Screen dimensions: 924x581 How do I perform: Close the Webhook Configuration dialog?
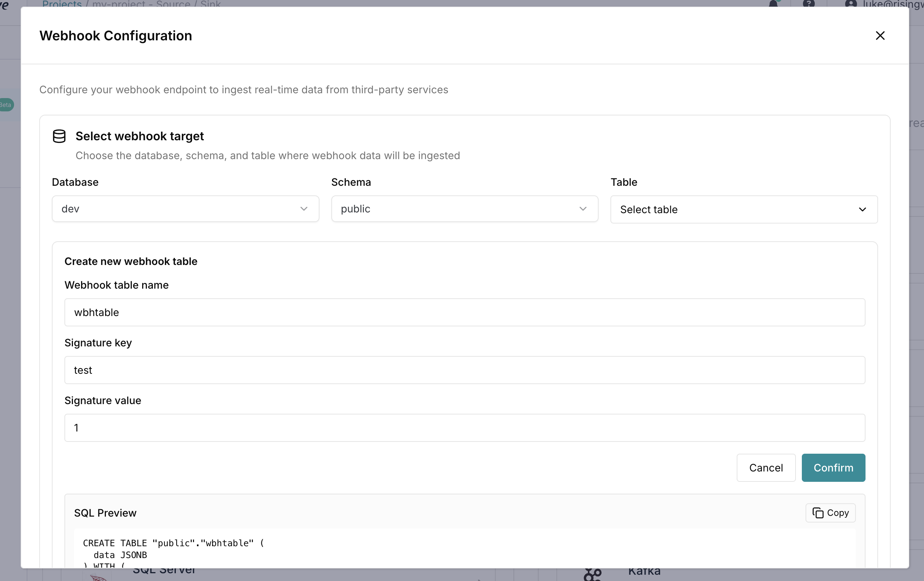tap(880, 35)
